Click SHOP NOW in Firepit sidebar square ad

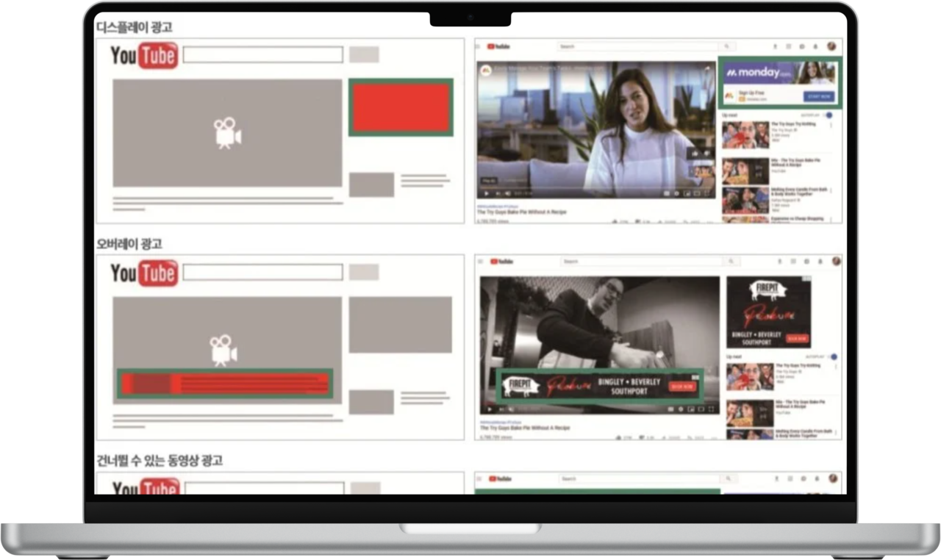point(797,339)
